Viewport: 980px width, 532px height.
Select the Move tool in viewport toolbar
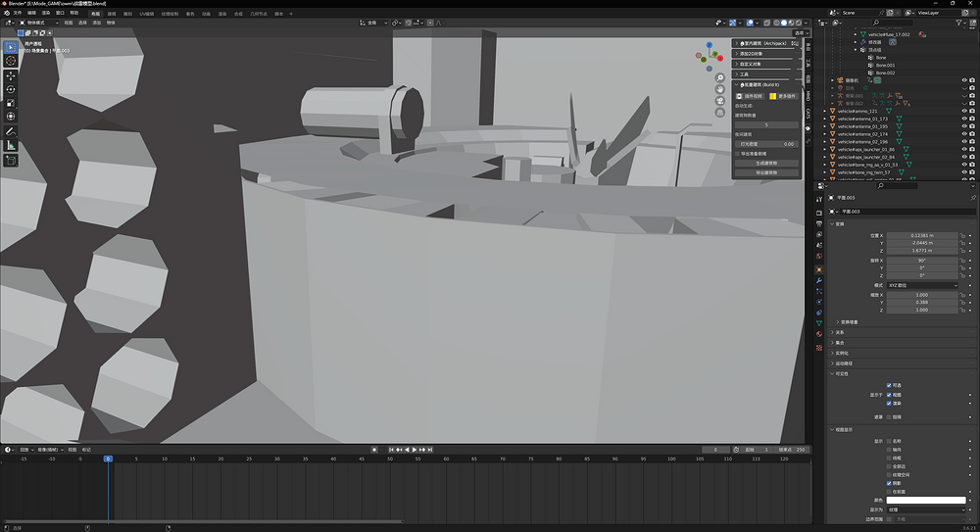(11, 75)
